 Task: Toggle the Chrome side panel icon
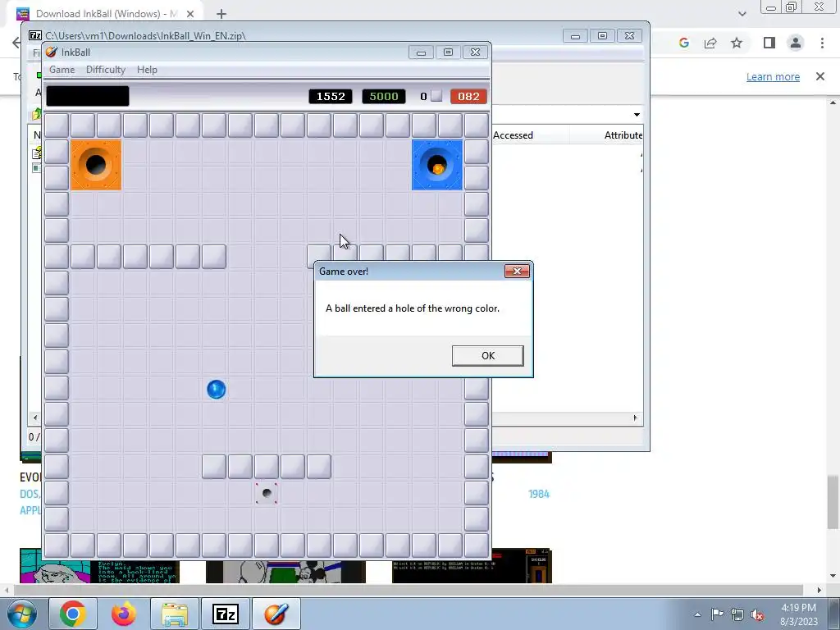coord(769,43)
